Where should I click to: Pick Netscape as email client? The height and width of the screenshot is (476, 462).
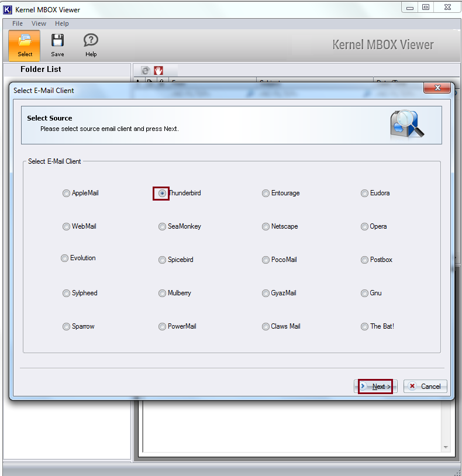pyautogui.click(x=266, y=227)
